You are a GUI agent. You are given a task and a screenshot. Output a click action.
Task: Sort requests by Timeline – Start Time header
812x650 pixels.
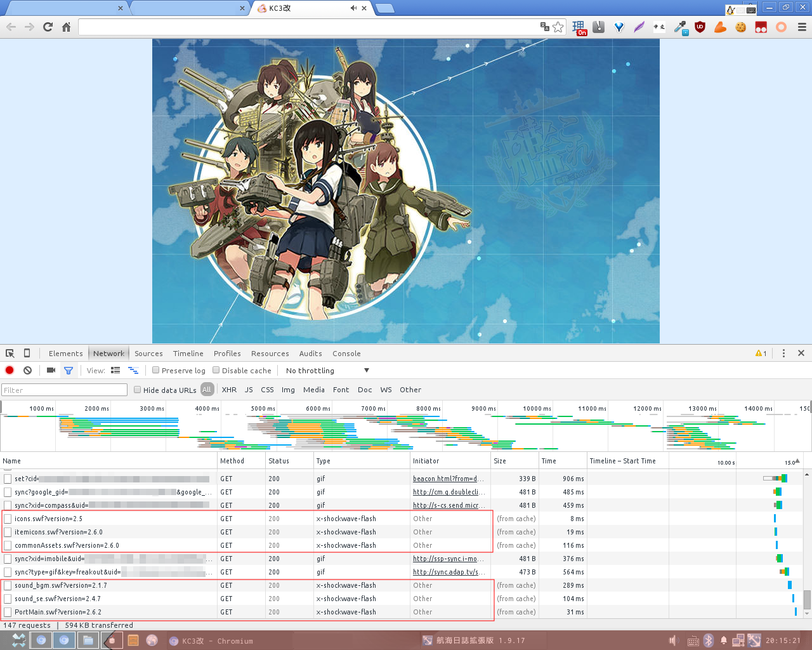[x=622, y=461]
